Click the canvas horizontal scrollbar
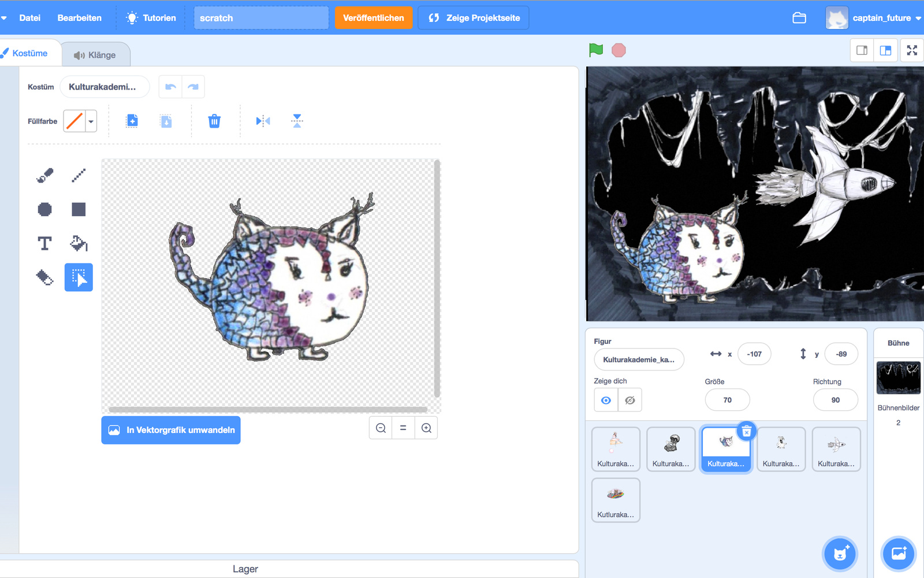The image size is (924, 578). 268,409
